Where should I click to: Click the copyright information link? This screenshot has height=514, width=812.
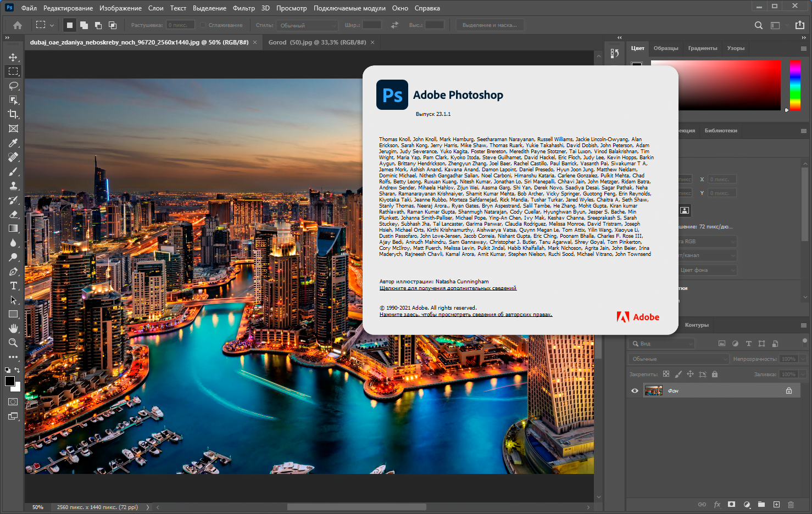tap(465, 315)
